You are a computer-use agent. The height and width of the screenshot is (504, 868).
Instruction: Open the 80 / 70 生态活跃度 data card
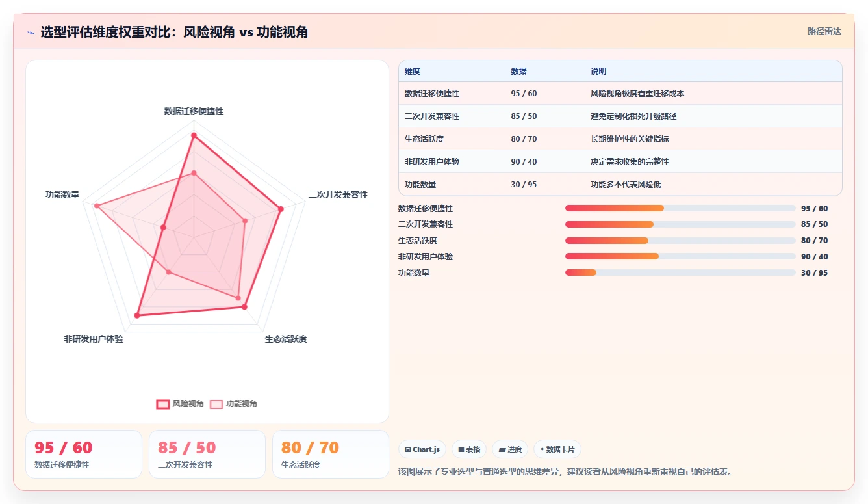pos(331,455)
